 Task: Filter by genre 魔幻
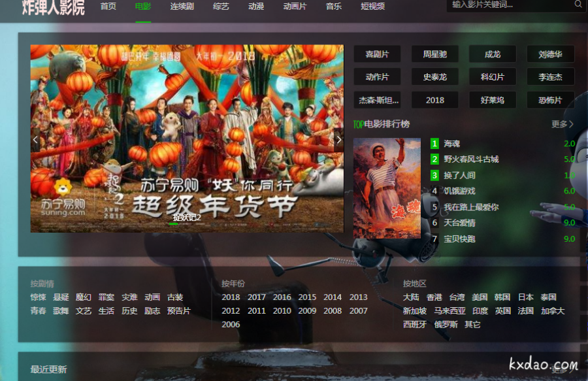click(x=84, y=297)
